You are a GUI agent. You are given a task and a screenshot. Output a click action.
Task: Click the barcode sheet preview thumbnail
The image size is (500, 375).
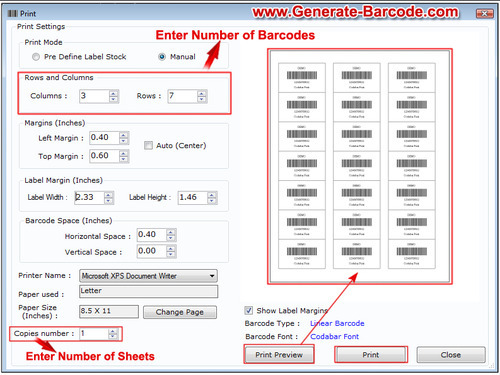(x=360, y=166)
